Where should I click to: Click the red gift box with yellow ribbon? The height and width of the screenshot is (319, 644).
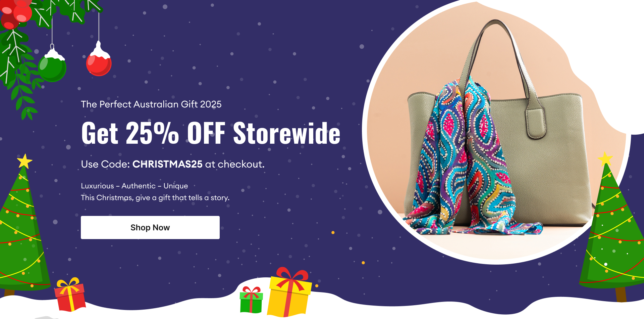70,294
